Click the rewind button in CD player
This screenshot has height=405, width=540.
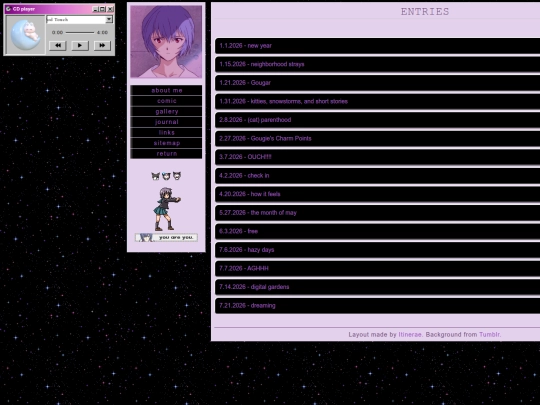pos(58,45)
